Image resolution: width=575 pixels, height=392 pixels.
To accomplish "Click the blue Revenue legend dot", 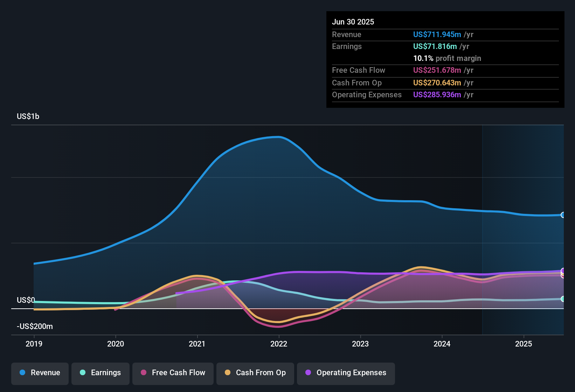I will point(22,372).
